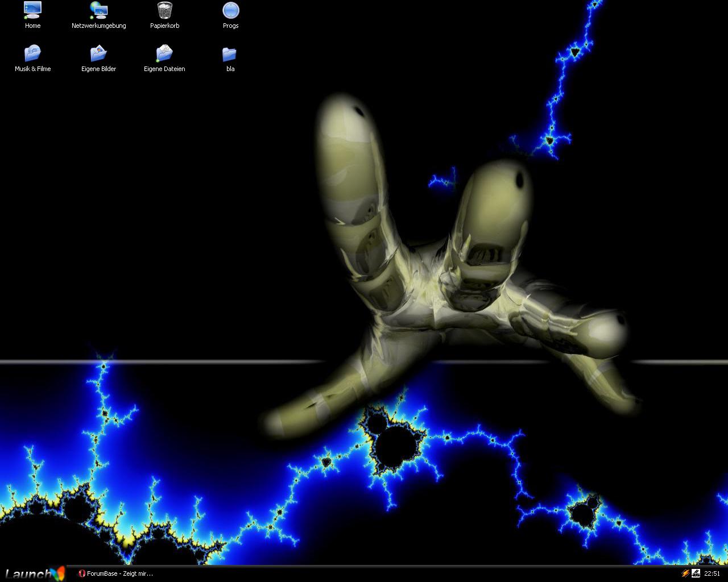Switch to ForumBase taskbar window

116,573
